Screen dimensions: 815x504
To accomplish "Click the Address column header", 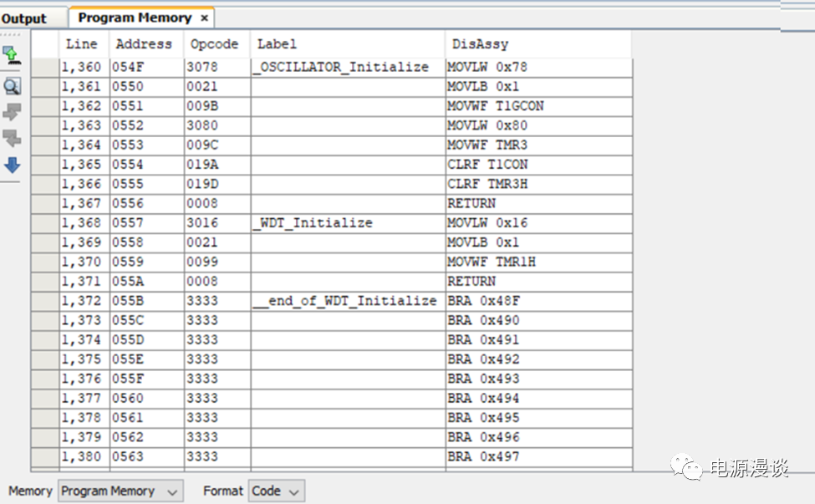I will click(x=144, y=44).
